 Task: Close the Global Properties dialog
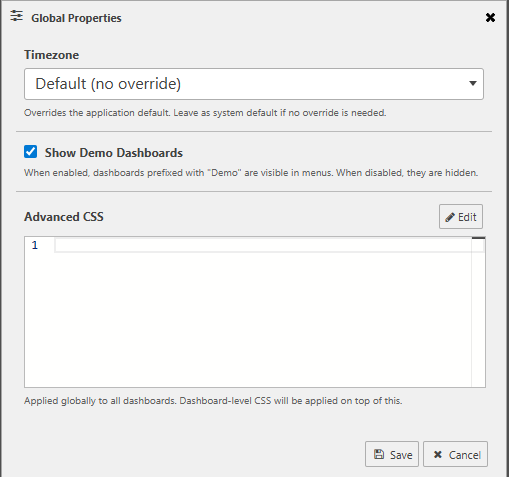point(490,17)
